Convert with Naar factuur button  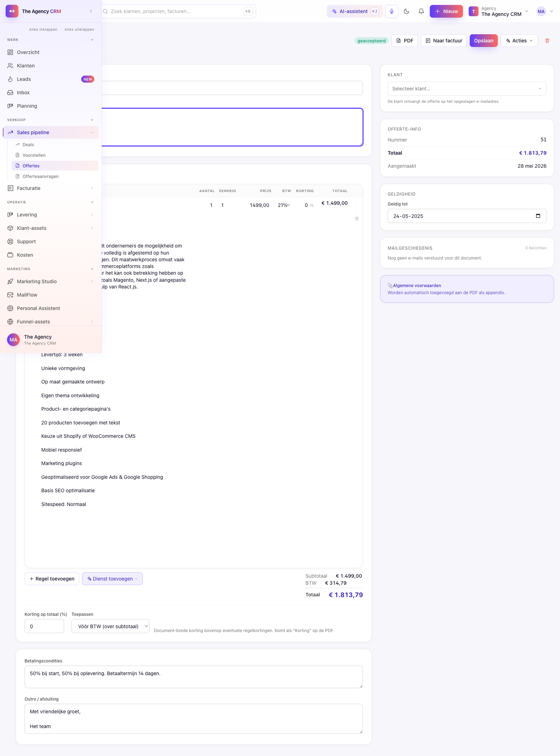444,41
